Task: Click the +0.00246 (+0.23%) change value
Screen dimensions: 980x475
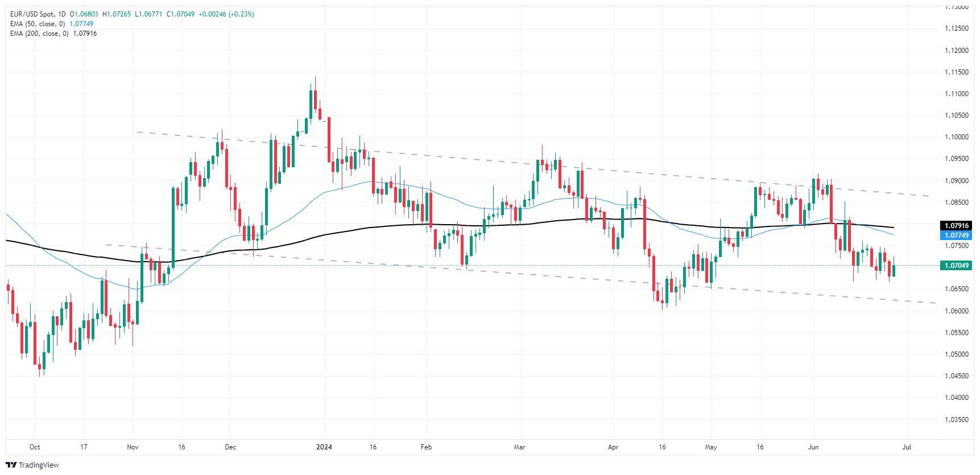Action: [226, 14]
